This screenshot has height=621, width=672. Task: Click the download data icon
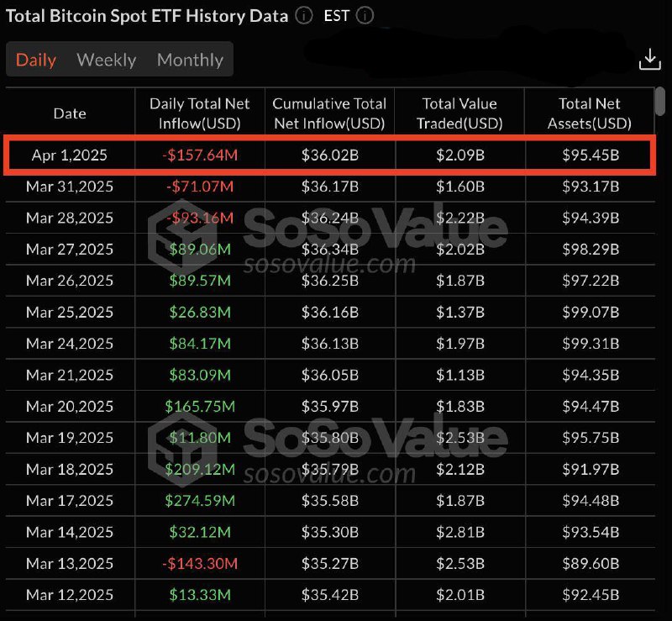click(649, 59)
